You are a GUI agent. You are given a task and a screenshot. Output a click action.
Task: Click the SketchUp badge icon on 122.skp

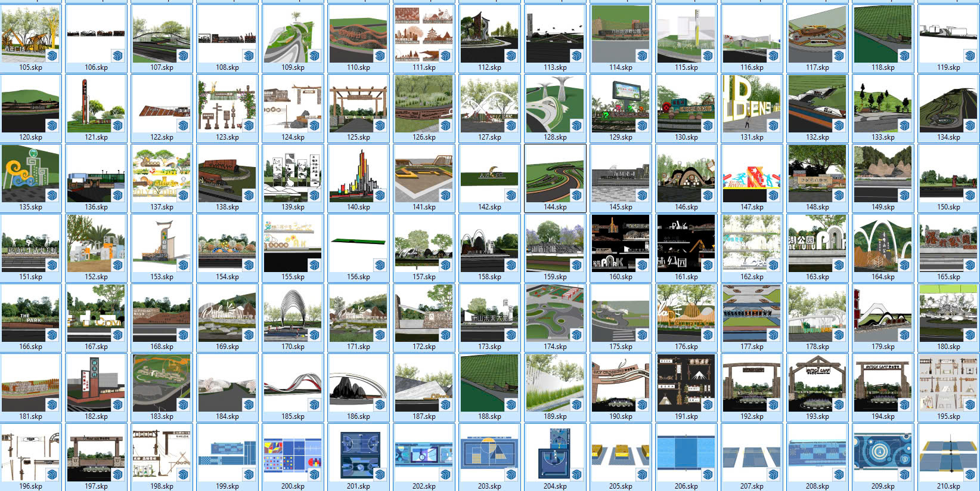click(183, 126)
